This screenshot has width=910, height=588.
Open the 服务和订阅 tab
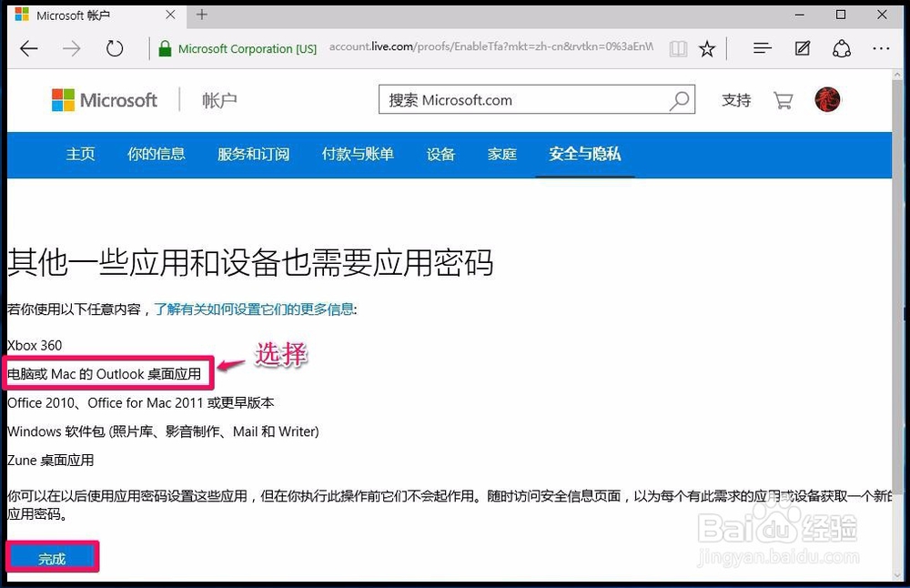coord(254,154)
